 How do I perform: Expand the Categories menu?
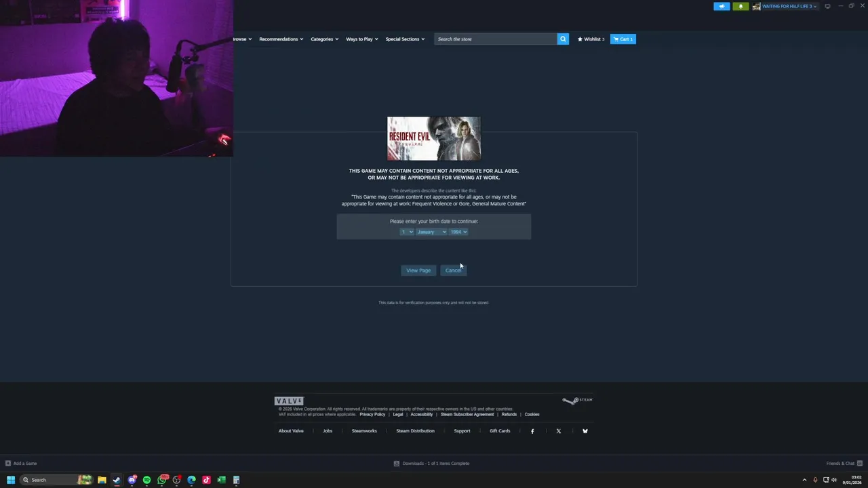click(324, 39)
